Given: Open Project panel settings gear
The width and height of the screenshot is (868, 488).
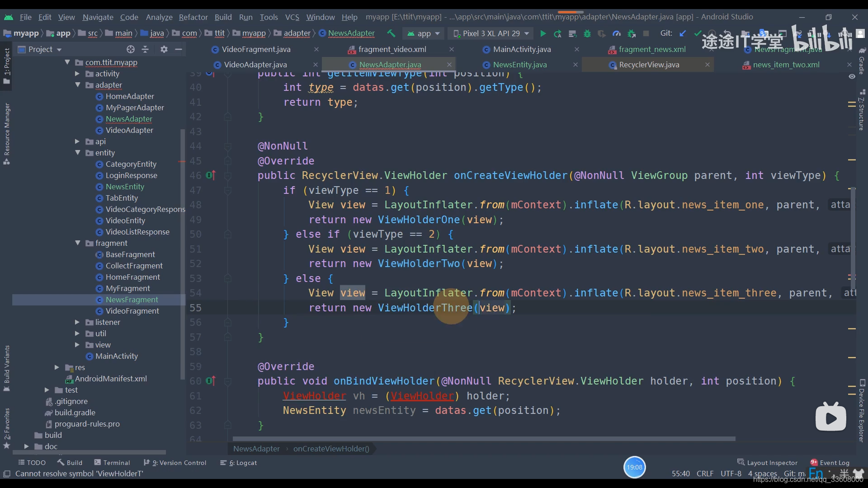Looking at the screenshot, I should click(164, 49).
